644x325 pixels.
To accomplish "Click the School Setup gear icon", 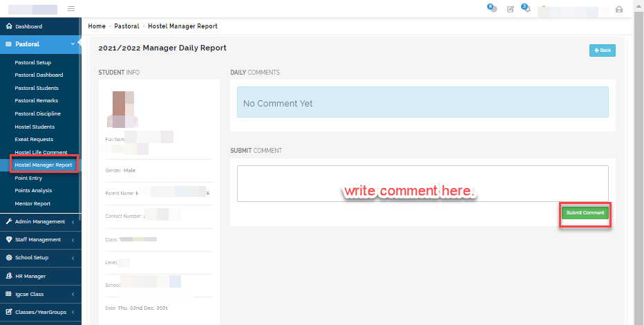I will (x=8, y=258).
